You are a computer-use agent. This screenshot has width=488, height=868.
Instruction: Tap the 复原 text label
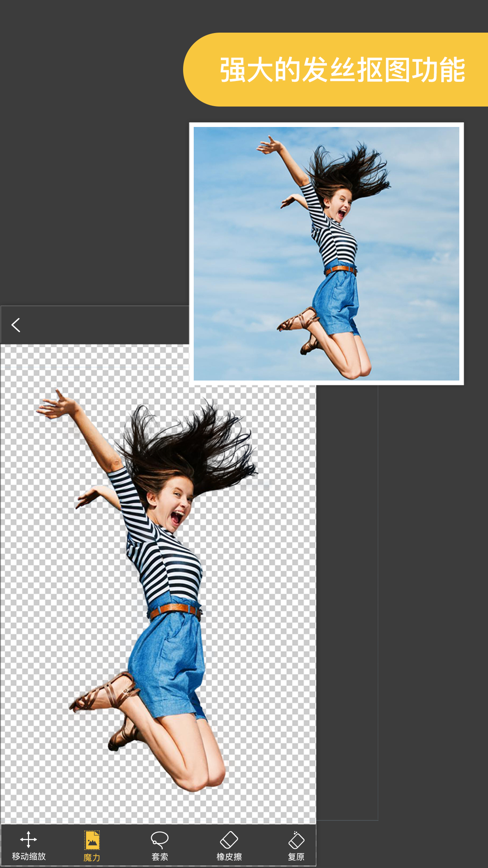(296, 857)
